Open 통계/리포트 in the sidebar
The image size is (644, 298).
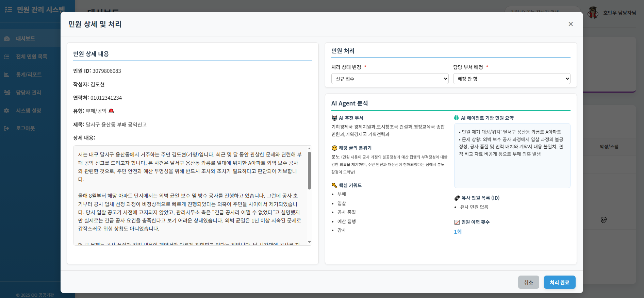tap(29, 74)
